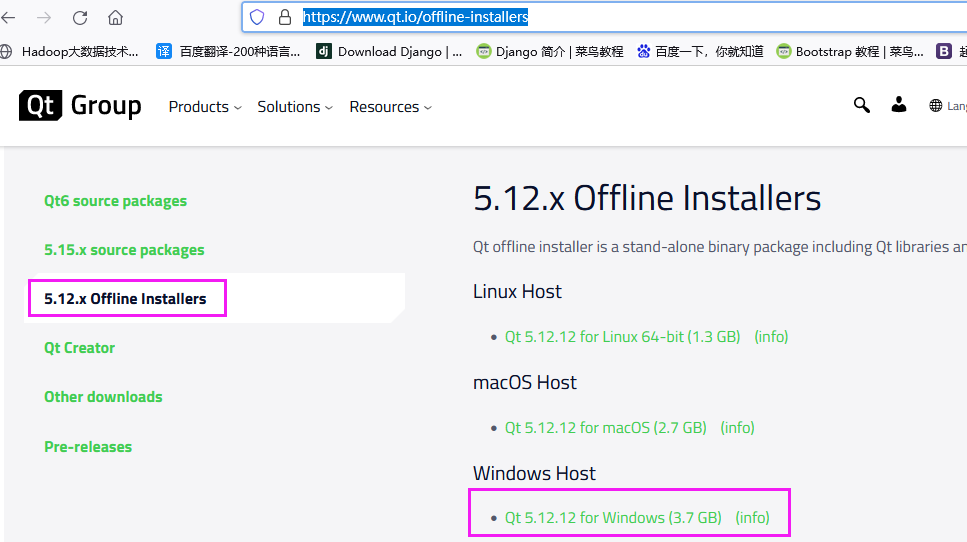Open the language globe selector
This screenshot has height=542, width=967.
(948, 106)
